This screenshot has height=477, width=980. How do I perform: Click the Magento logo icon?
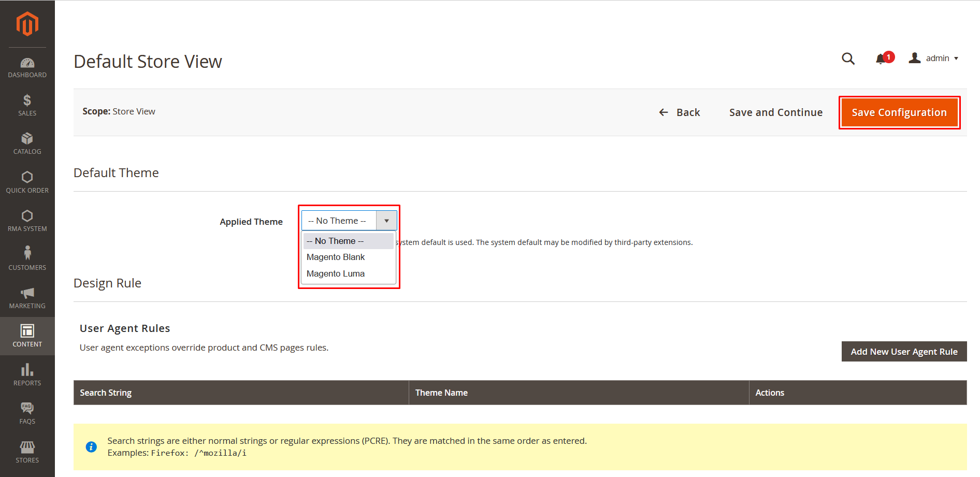(27, 24)
